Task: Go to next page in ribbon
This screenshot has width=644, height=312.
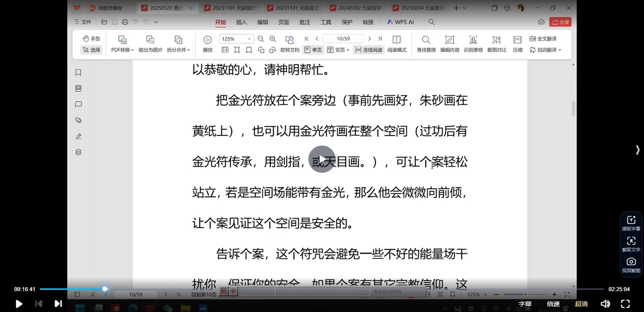Action: pos(370,39)
